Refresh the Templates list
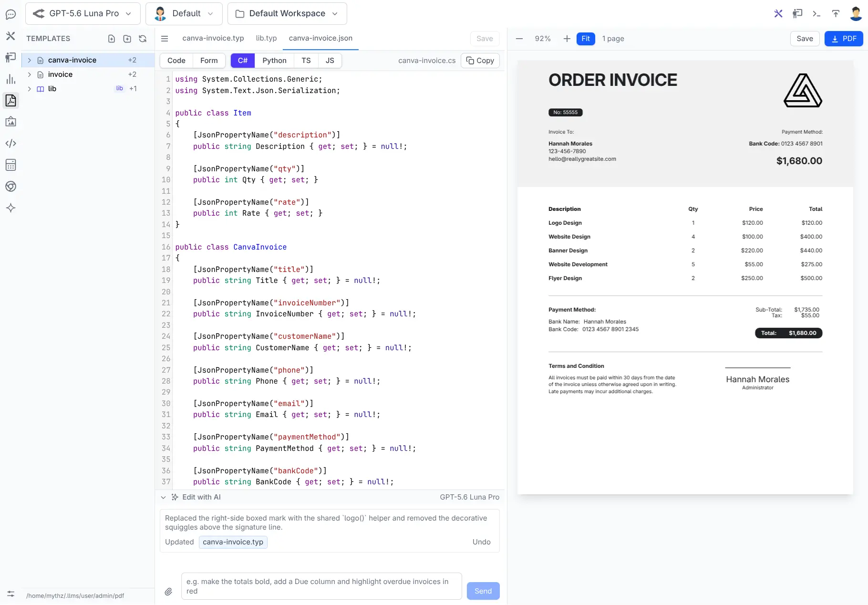Viewport: 868px width, 605px height. 143,39
